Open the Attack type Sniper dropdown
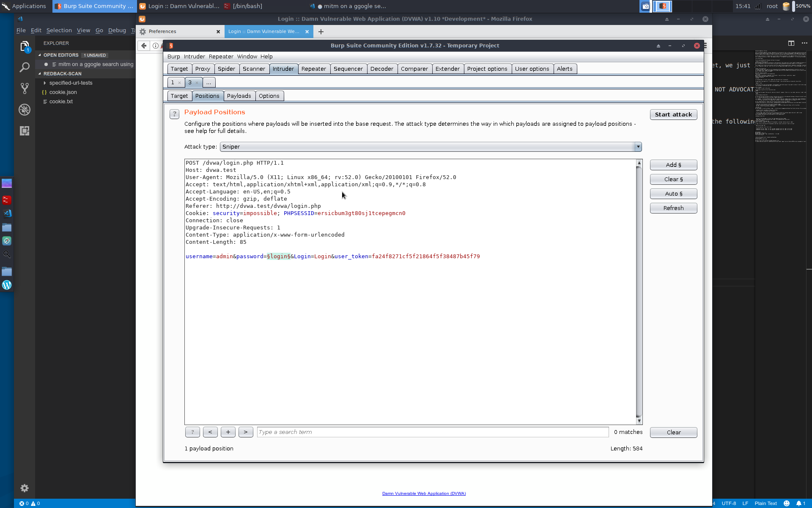This screenshot has height=508, width=812. (431, 147)
